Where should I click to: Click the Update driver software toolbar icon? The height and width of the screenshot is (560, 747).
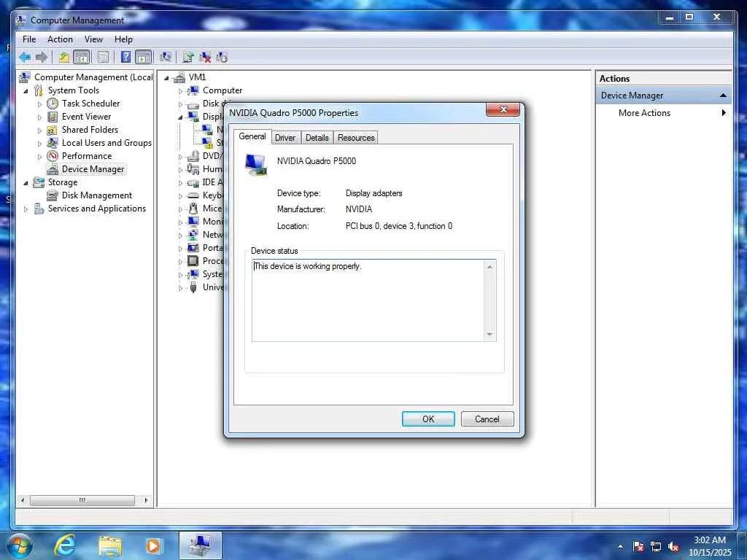pos(187,58)
